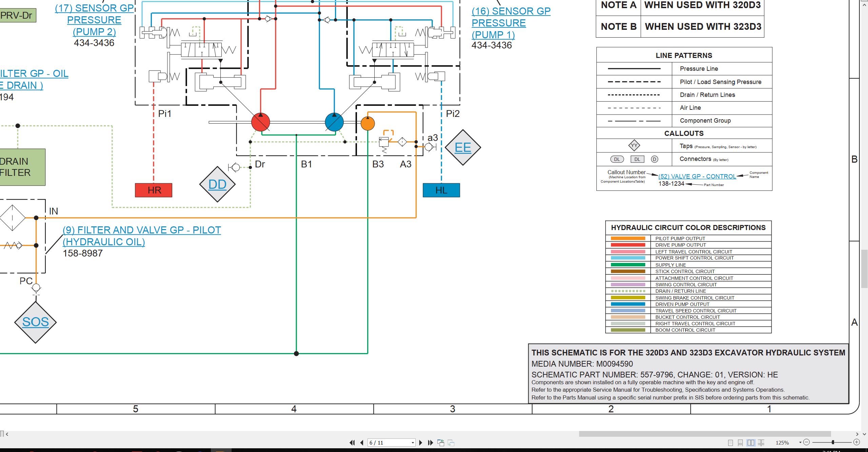Click the EE tap diamond callout
868x452 pixels.
coord(463,147)
